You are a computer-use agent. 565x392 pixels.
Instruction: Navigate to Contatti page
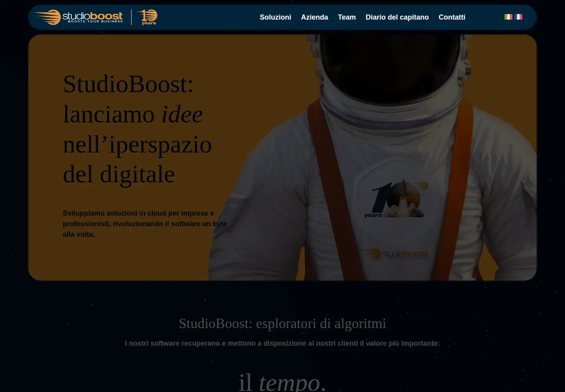coord(452,17)
